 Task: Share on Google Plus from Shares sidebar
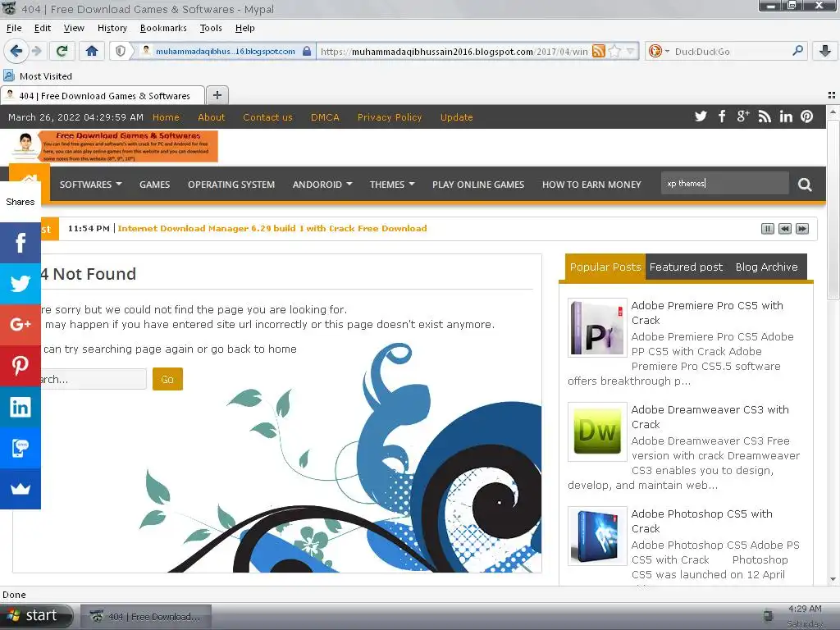(x=21, y=324)
